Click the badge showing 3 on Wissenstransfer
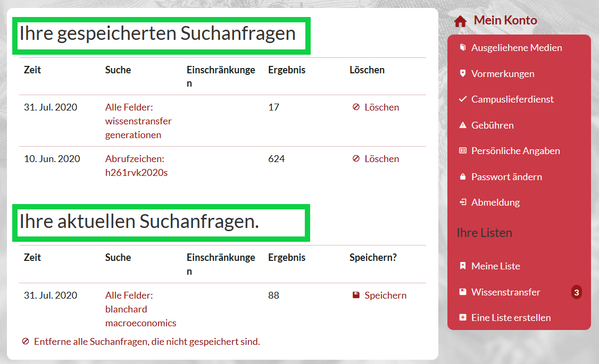Image resolution: width=599 pixels, height=364 pixels. [x=577, y=292]
